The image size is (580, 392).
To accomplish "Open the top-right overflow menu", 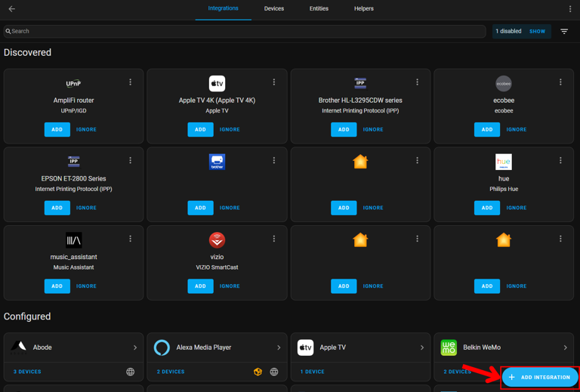I will [x=570, y=9].
